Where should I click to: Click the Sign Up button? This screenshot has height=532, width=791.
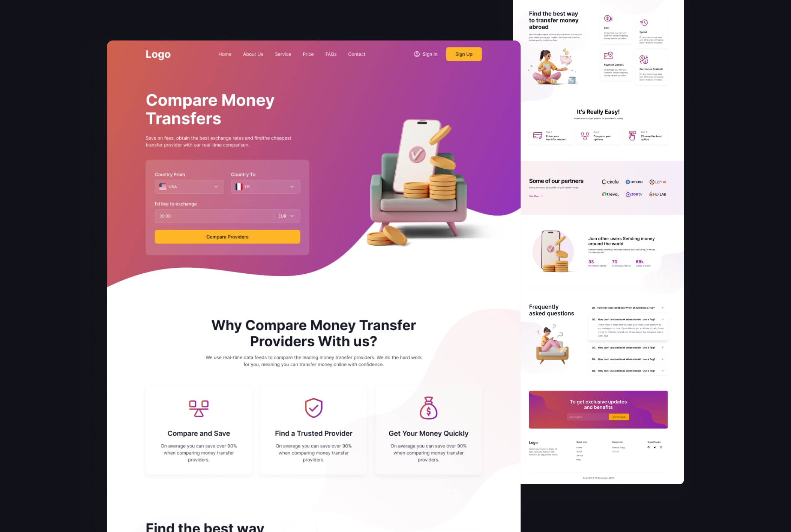click(x=464, y=54)
